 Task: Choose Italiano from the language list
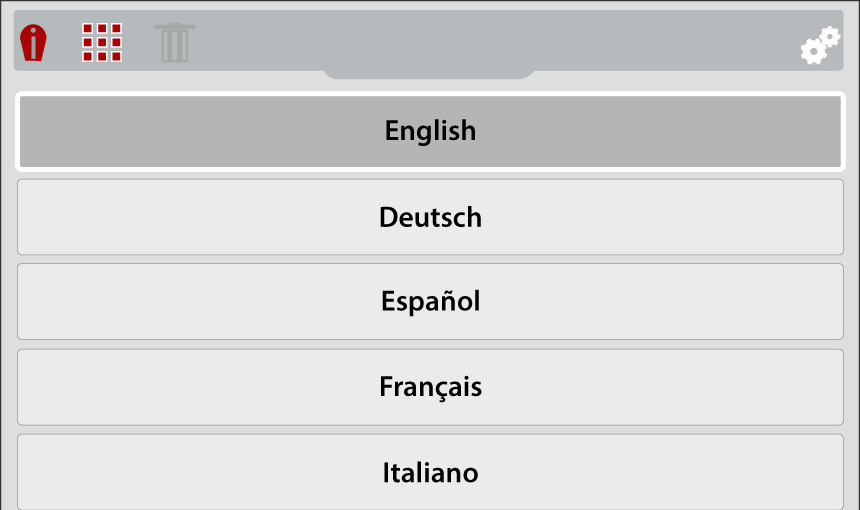[x=430, y=472]
